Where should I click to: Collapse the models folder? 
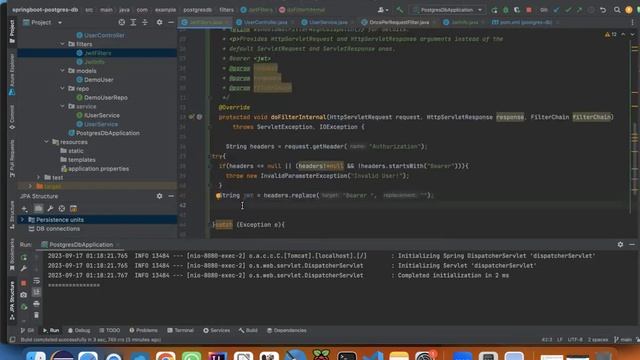(62, 71)
